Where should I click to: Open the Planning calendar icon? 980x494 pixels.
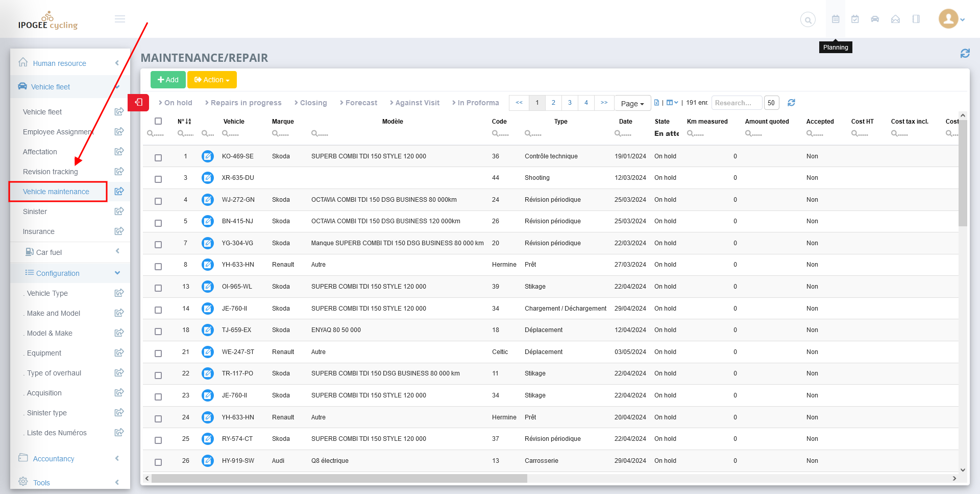tap(836, 19)
